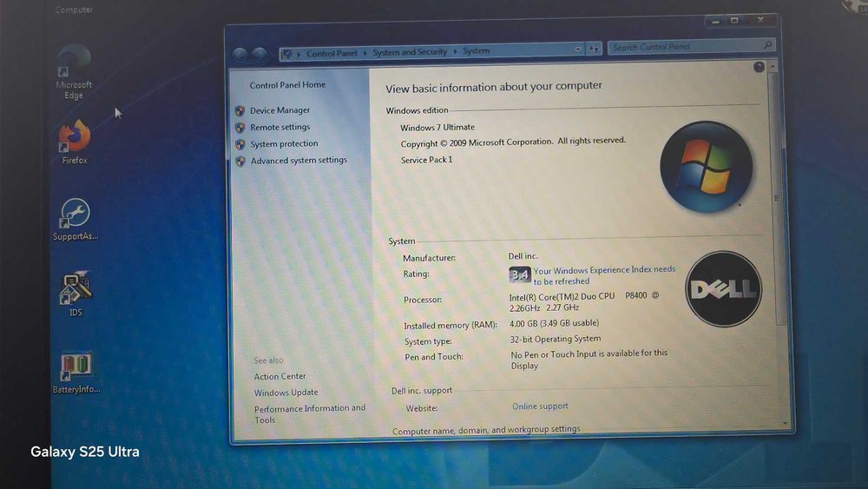This screenshot has width=868, height=489.
Task: Go to Control Panel breadcrumb
Action: click(332, 53)
